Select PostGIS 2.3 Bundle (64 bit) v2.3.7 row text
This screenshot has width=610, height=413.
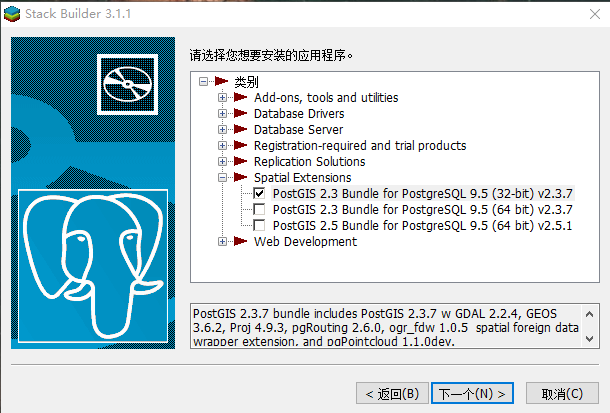click(x=422, y=209)
